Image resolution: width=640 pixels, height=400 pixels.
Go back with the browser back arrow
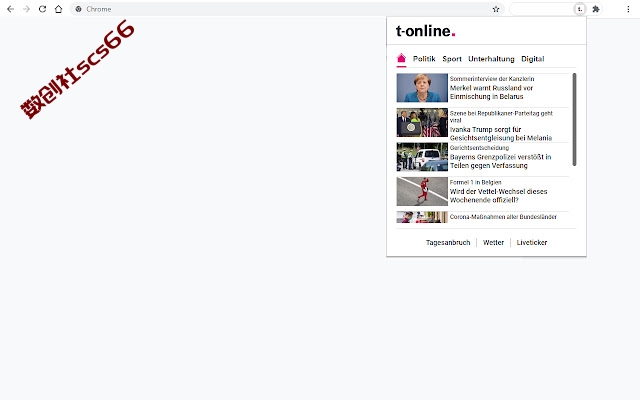(11, 9)
